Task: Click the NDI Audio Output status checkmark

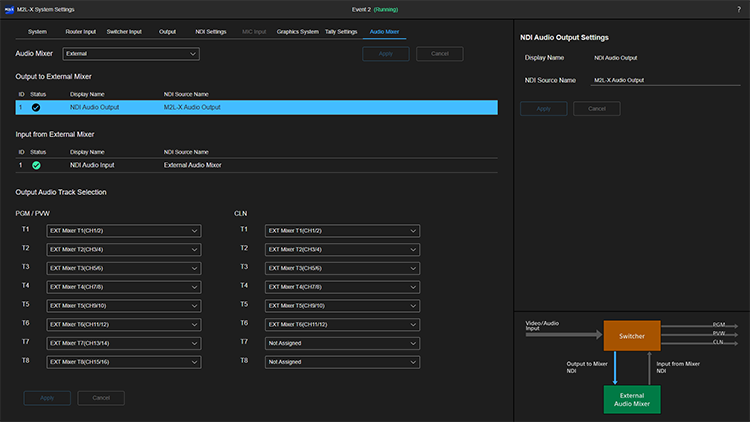Action: tap(36, 107)
